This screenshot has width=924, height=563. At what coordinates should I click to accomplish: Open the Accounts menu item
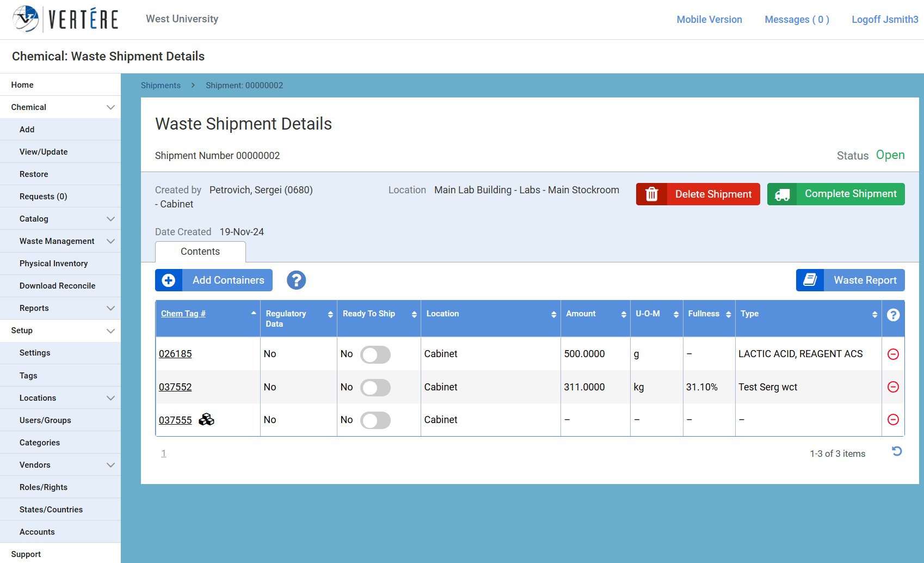[60, 532]
